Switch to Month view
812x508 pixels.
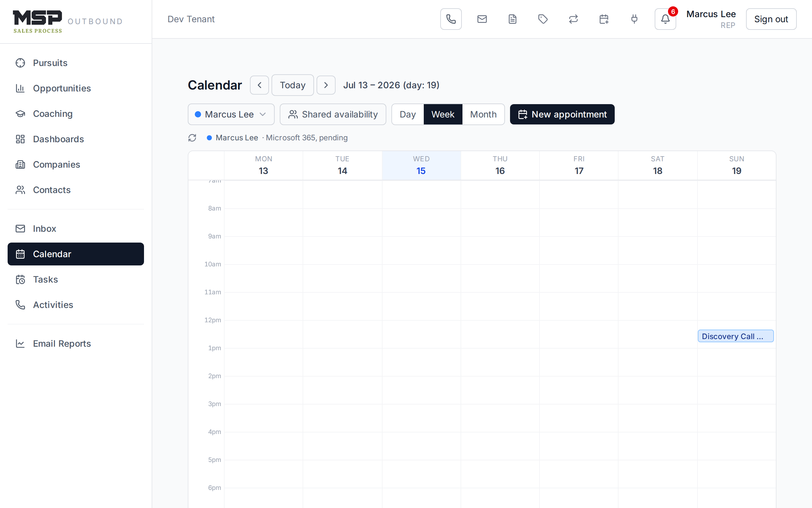(483, 114)
